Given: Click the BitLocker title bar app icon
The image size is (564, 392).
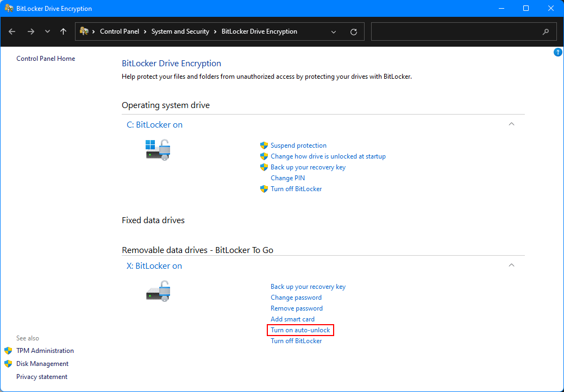Looking at the screenshot, I should 9,8.
